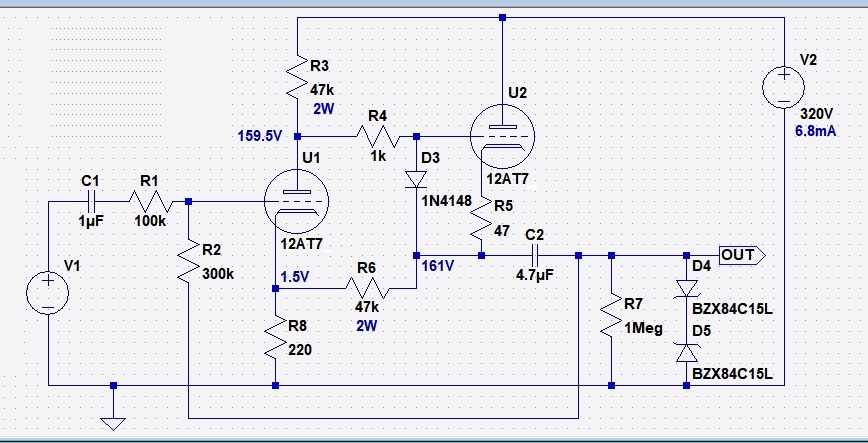Click the D3 diode symbol
This screenshot has width=868, height=443.
tap(416, 179)
